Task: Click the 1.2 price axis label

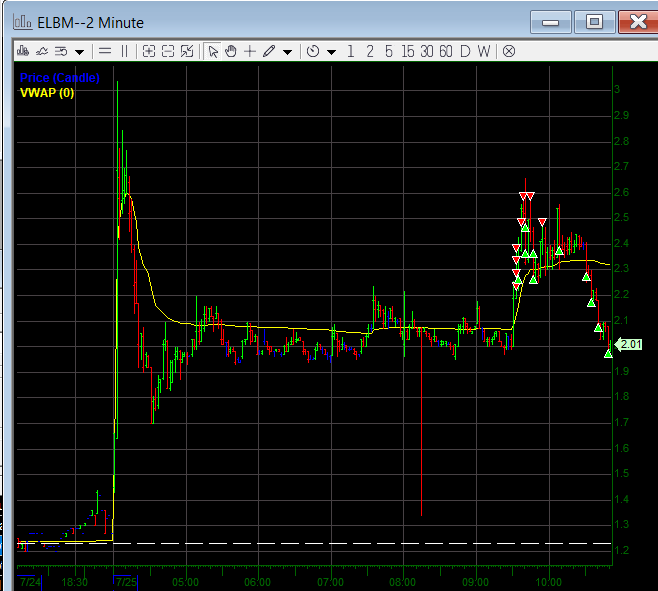Action: tap(621, 550)
